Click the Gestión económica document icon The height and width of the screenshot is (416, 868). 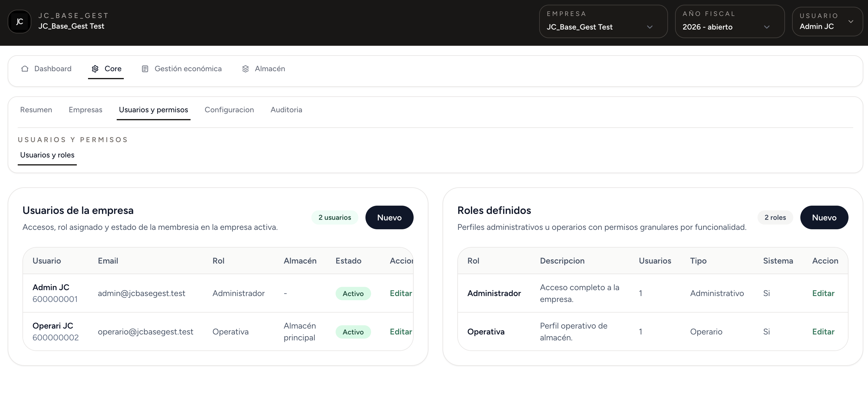(145, 69)
